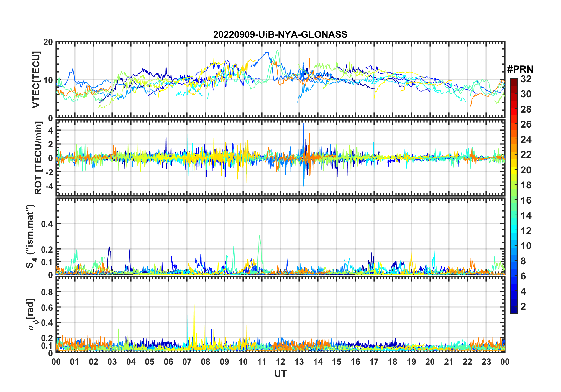Click the 0.4 tick label on S4 axis
This screenshot has height=392, width=561.
coord(47,224)
